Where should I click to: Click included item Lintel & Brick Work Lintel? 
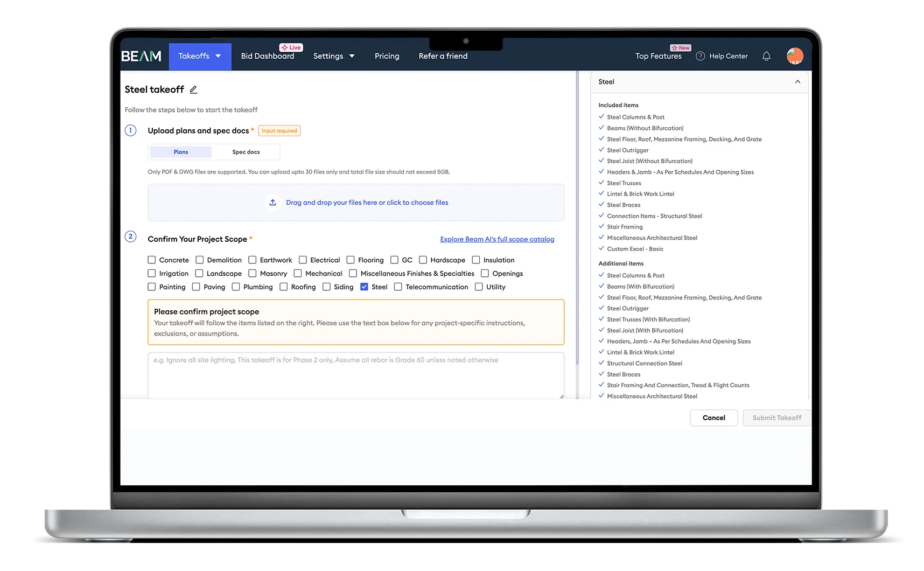[x=641, y=194]
